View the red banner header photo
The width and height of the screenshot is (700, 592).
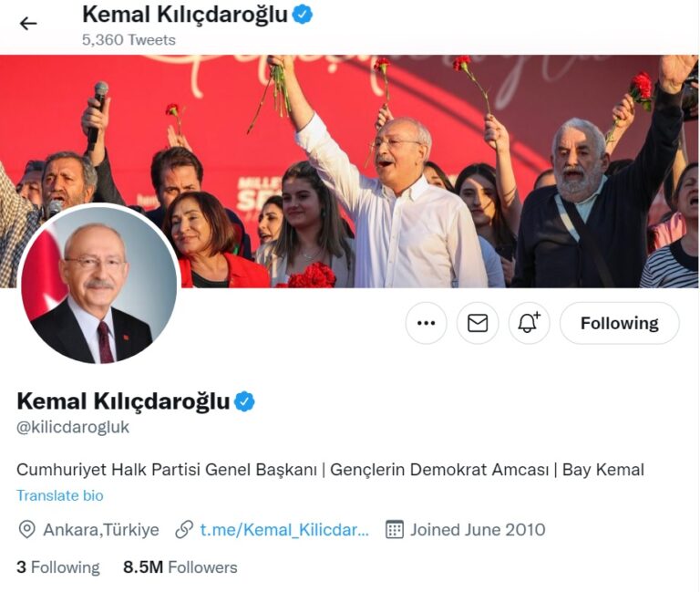pyautogui.click(x=350, y=171)
